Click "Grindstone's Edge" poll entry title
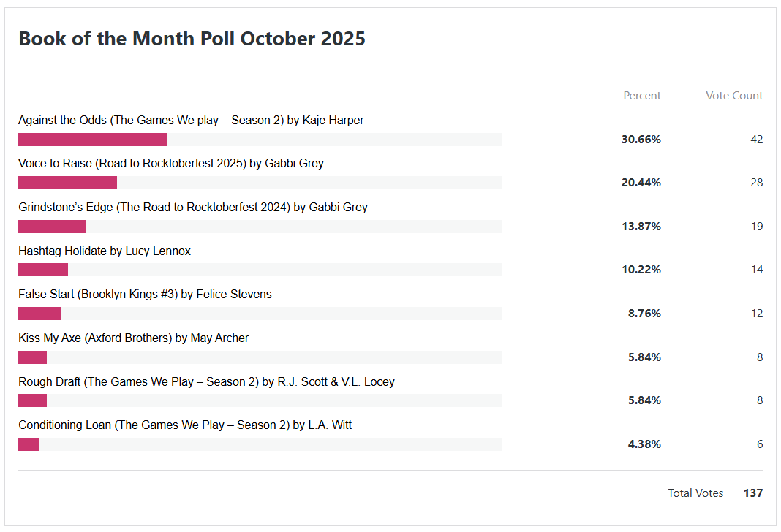Image resolution: width=781 pixels, height=532 pixels. pyautogui.click(x=193, y=208)
